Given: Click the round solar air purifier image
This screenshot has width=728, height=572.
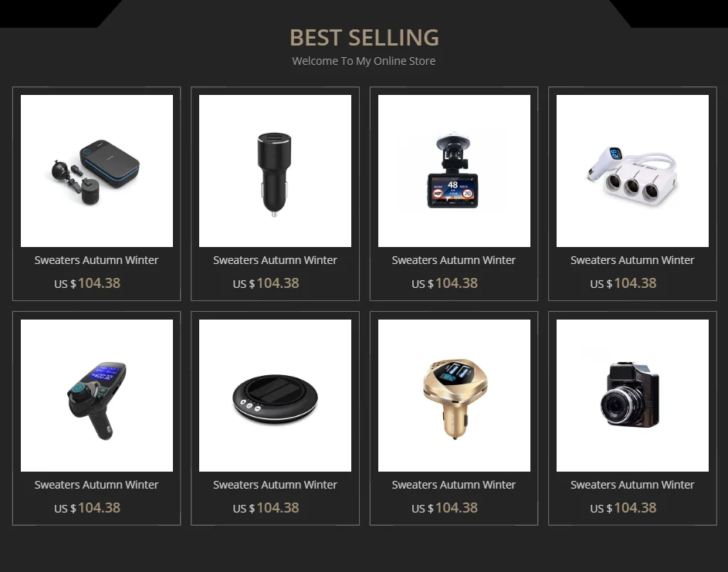Looking at the screenshot, I should click(275, 395).
